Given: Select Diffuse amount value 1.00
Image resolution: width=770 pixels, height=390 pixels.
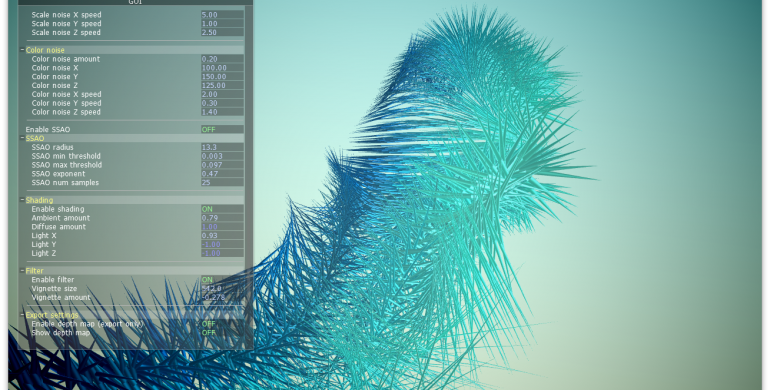Looking at the screenshot, I should click(222, 227).
